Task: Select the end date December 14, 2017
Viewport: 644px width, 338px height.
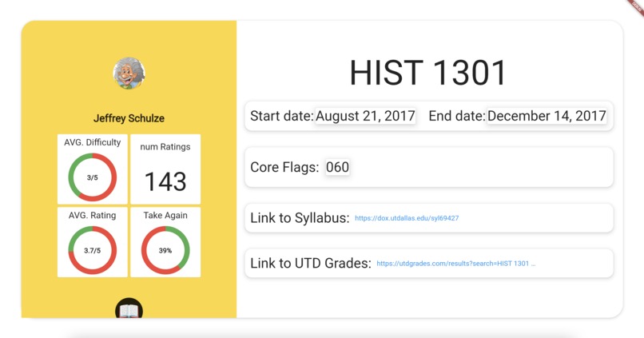Action: coord(547,116)
